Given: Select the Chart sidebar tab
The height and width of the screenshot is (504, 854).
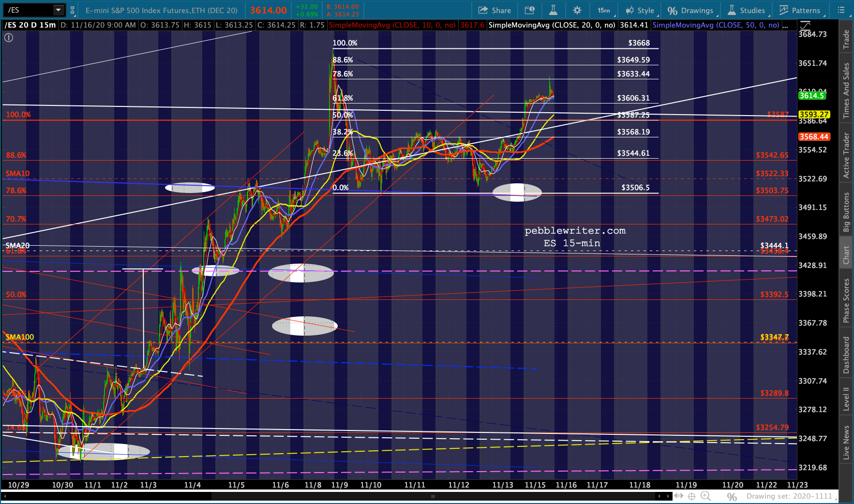Looking at the screenshot, I should [846, 255].
